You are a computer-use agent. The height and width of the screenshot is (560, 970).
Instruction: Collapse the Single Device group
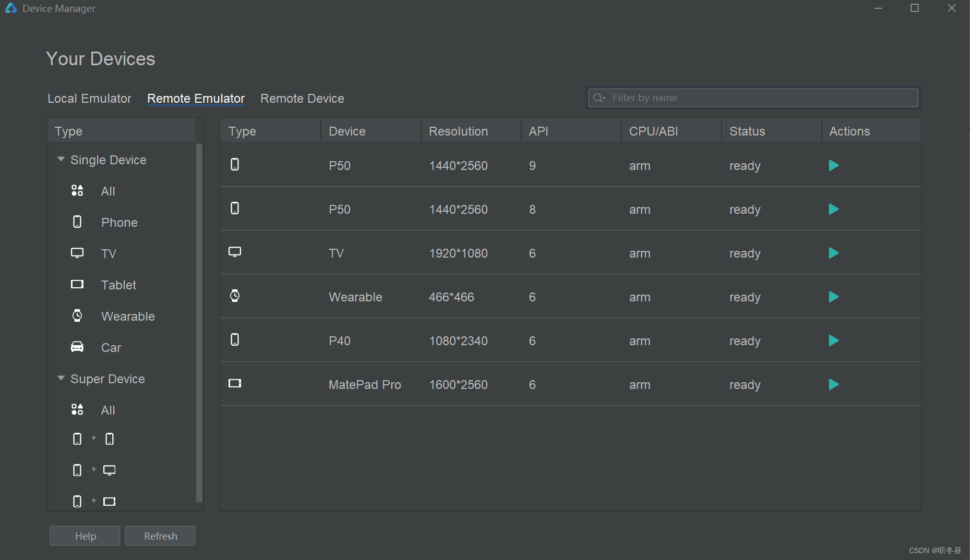(61, 160)
